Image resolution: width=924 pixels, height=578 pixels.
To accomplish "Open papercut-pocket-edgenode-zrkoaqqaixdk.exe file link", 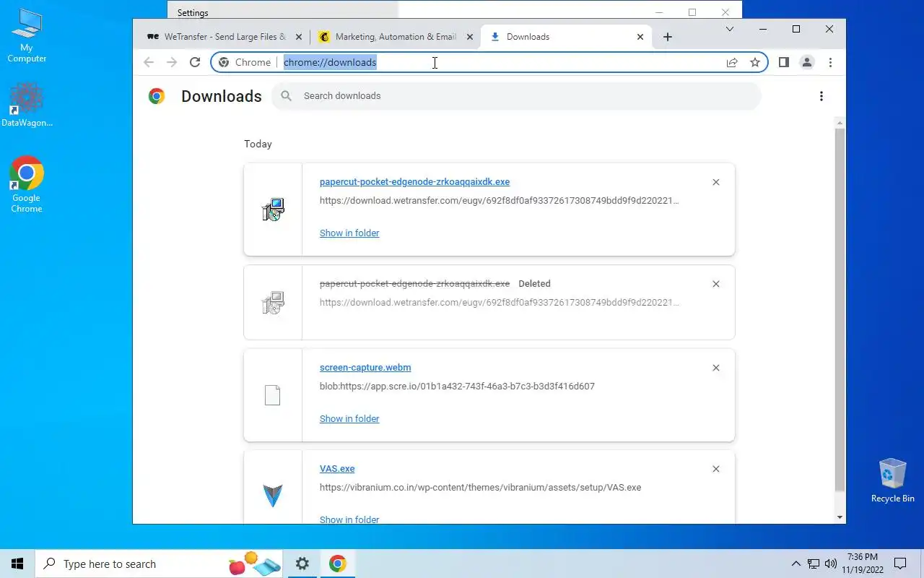I will point(414,182).
